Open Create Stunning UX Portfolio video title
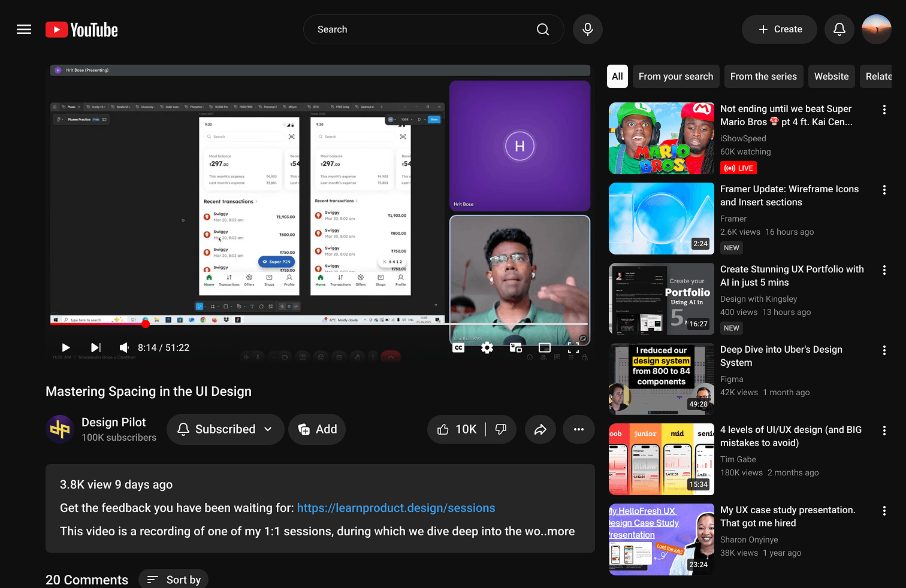906x588 pixels. click(x=792, y=276)
